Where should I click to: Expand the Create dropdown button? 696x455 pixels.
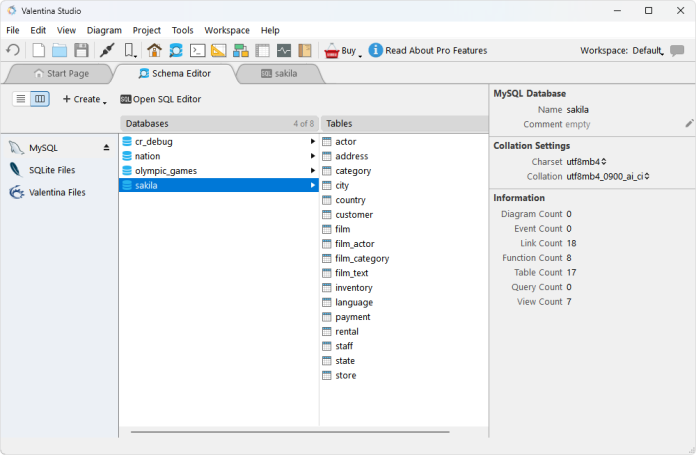(84, 99)
